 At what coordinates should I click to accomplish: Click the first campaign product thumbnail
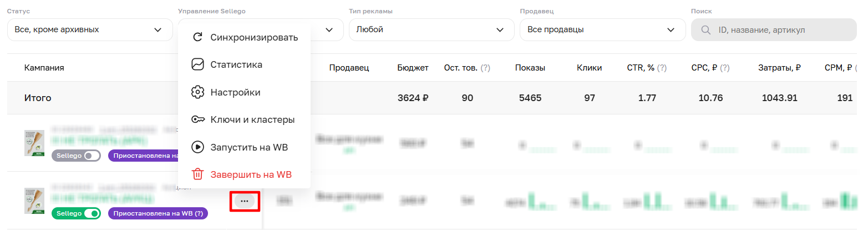point(34,143)
